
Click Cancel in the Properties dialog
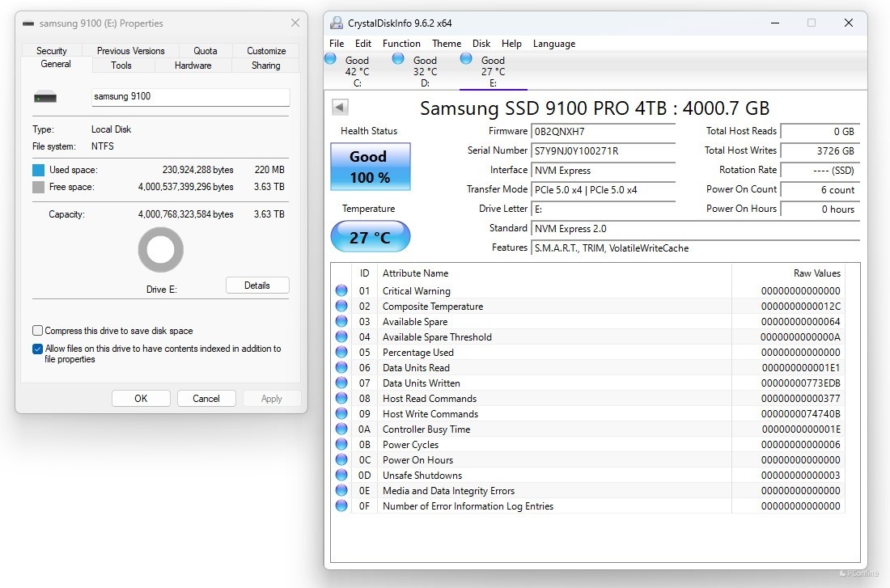[206, 398]
